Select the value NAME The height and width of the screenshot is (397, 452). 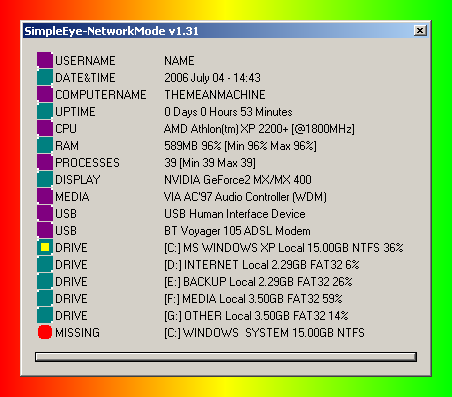pyautogui.click(x=179, y=61)
